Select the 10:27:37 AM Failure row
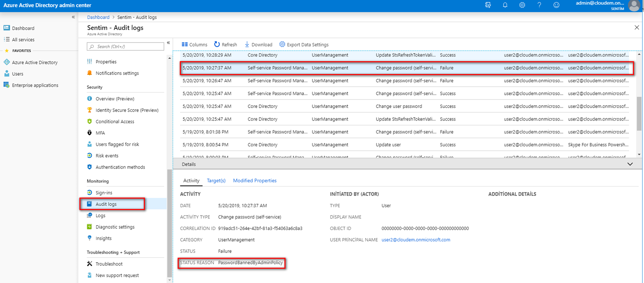 (405, 68)
